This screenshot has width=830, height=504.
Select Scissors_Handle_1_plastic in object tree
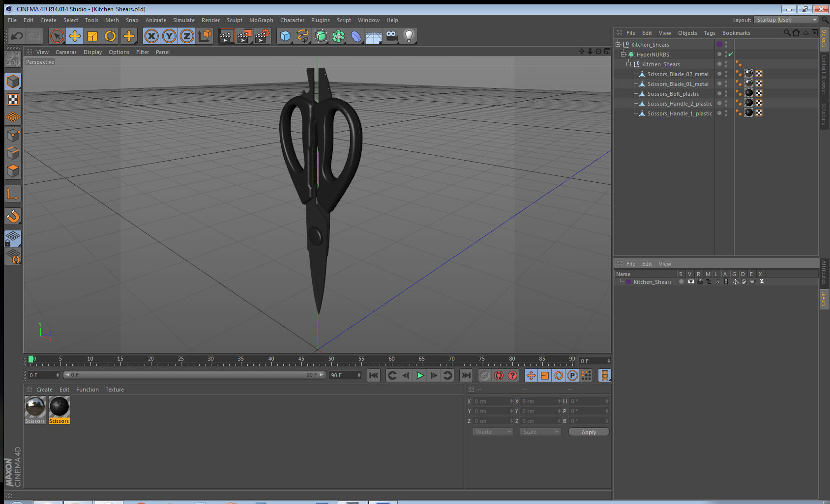click(680, 113)
